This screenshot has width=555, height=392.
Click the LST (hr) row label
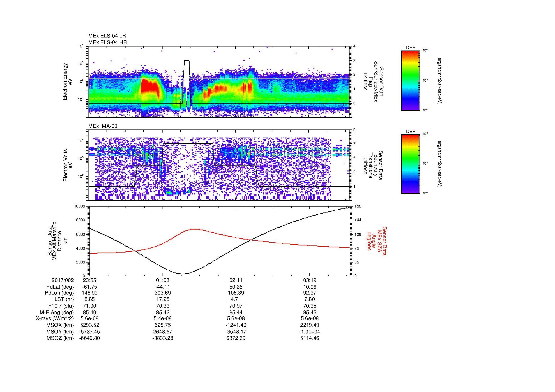pos(64,299)
